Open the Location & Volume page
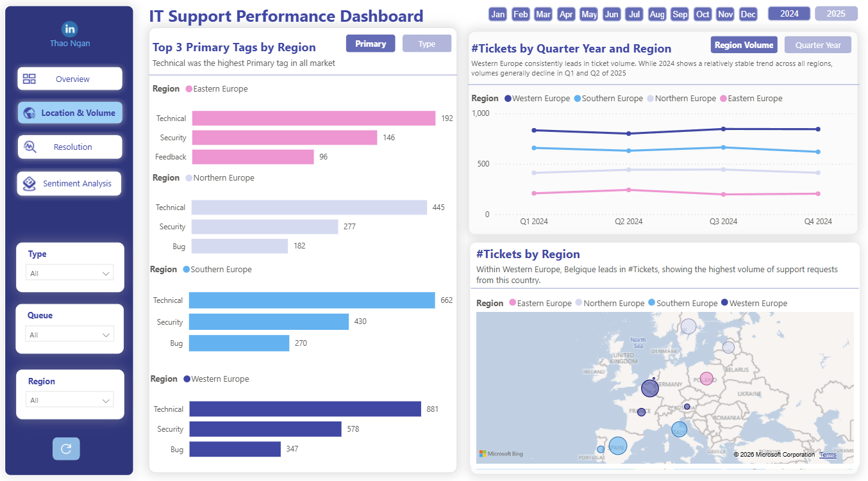The height and width of the screenshot is (481, 868). (70, 113)
